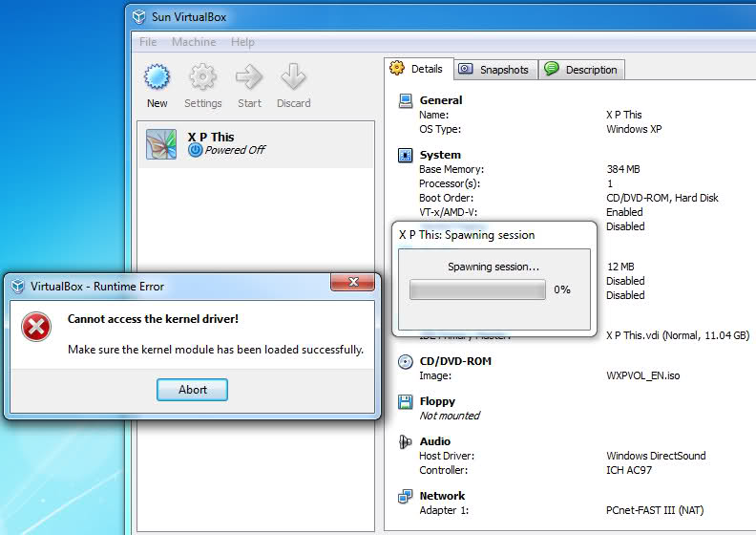Click the Network adapter icon
The width and height of the screenshot is (756, 535).
pos(405,497)
